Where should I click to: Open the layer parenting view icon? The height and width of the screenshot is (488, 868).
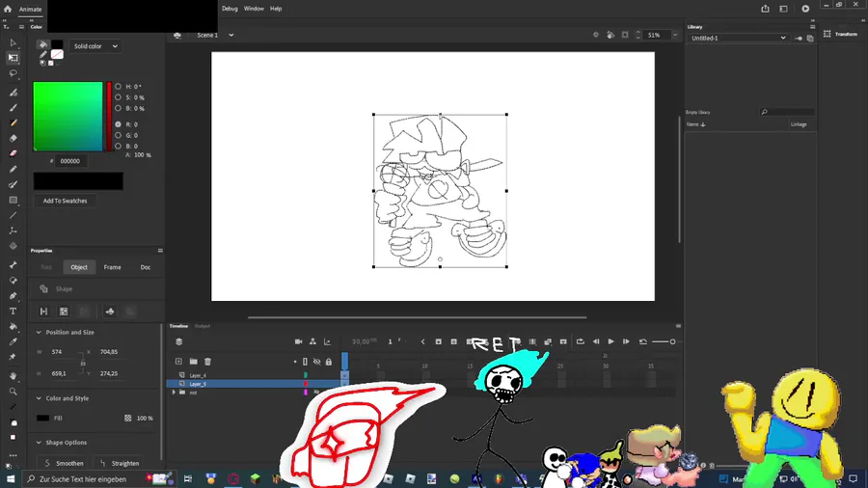point(312,341)
